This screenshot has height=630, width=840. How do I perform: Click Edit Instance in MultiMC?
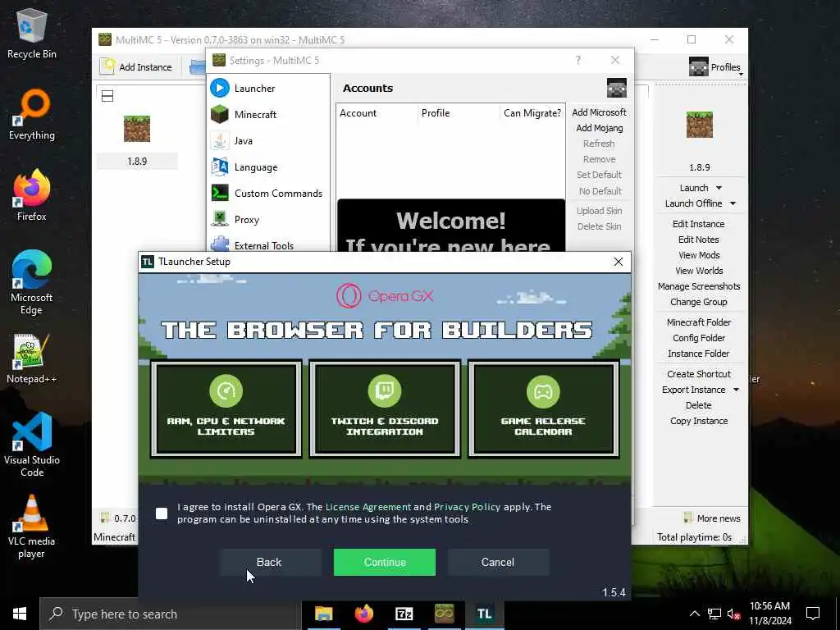pos(699,224)
